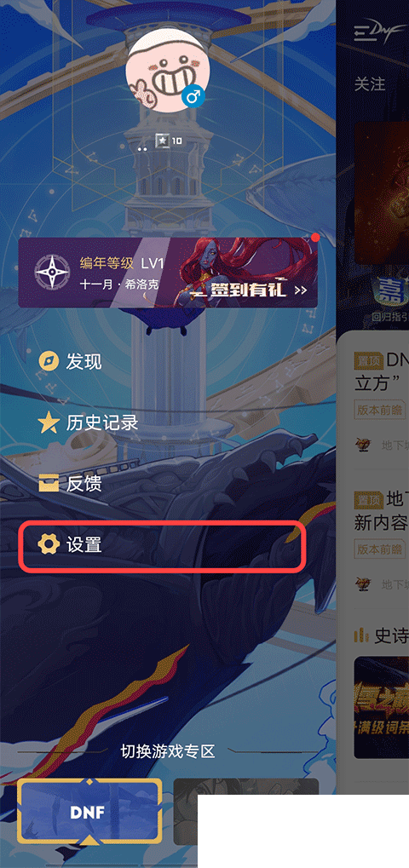Screen dimensions: 409x868
Task: Switch to the 关注 tab
Action: 370,84
